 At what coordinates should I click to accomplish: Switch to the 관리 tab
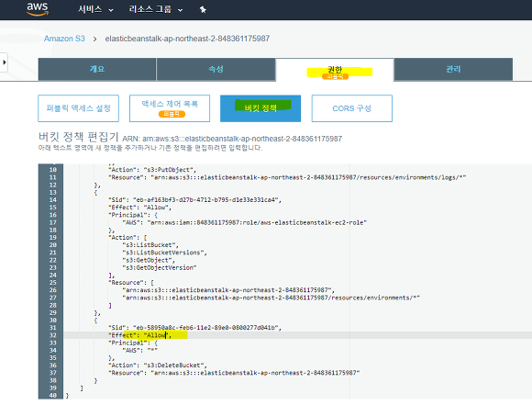tap(453, 69)
